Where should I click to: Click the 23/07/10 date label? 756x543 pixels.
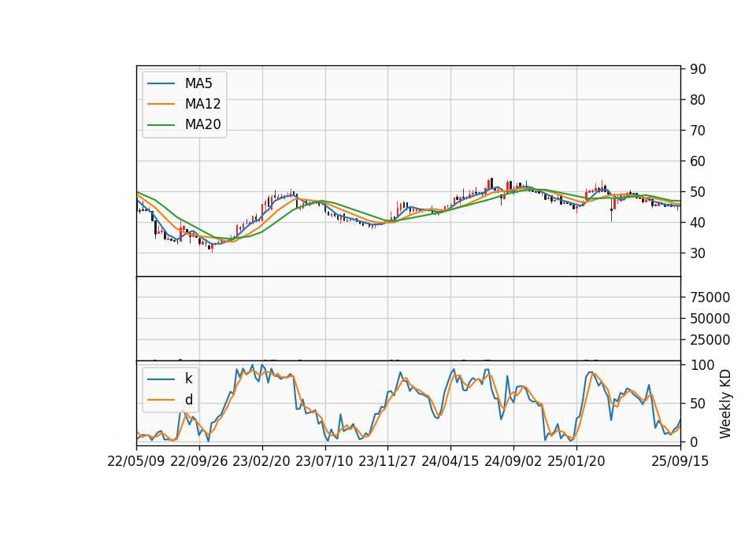[324, 461]
